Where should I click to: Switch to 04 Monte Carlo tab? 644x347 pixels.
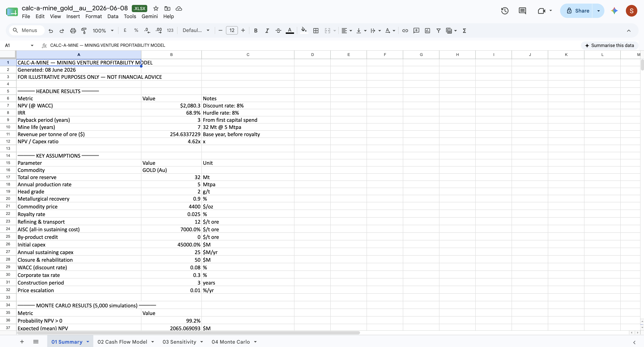pyautogui.click(x=230, y=342)
